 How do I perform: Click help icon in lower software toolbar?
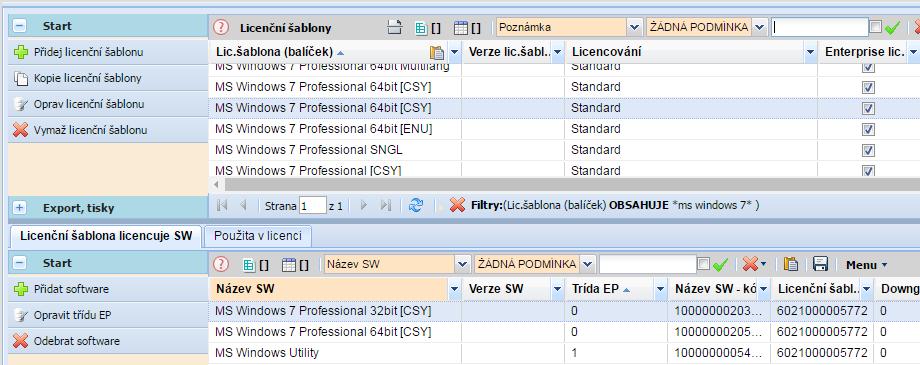pos(221,264)
